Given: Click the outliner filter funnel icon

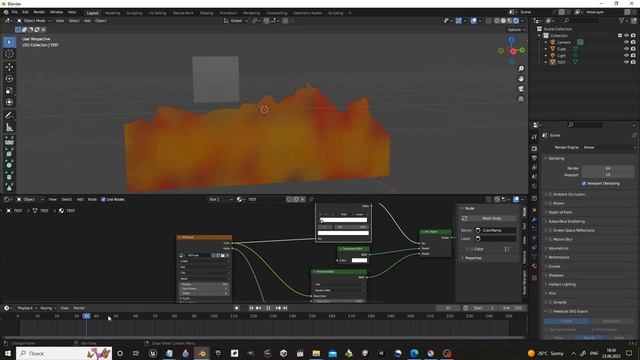Looking at the screenshot, I should tap(622, 20).
